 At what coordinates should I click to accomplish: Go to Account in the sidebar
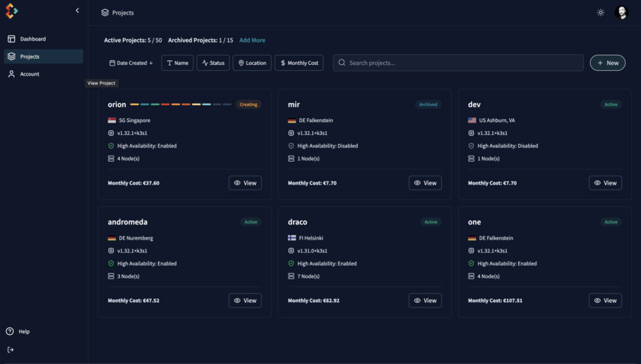[x=29, y=74]
